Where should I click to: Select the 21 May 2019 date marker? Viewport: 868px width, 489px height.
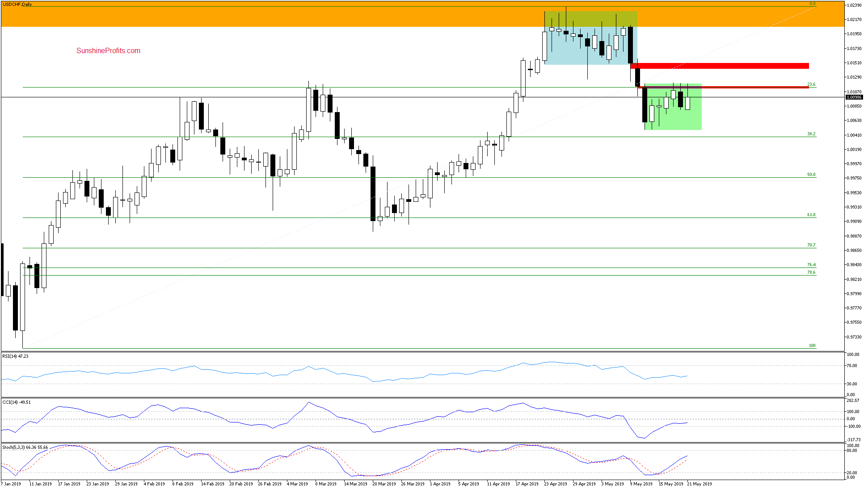coord(699,484)
